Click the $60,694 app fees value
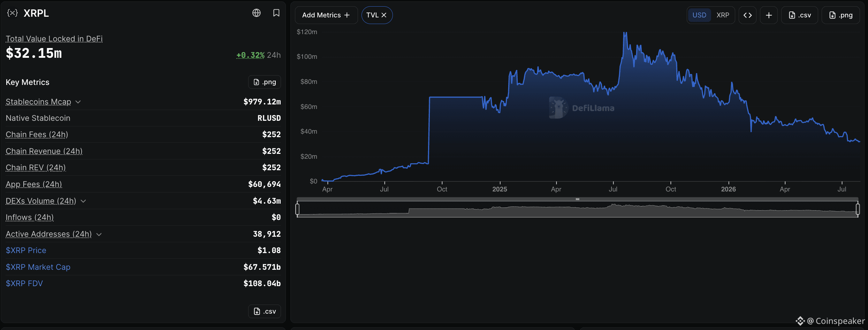 tap(264, 184)
